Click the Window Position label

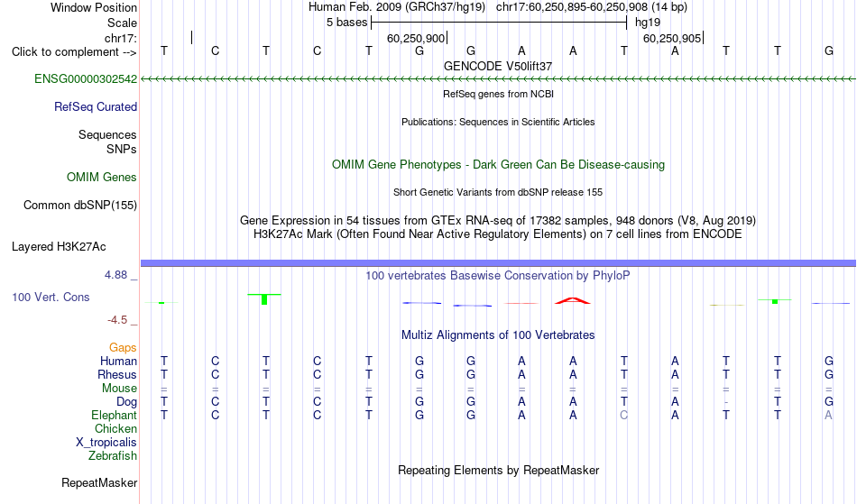94,7
